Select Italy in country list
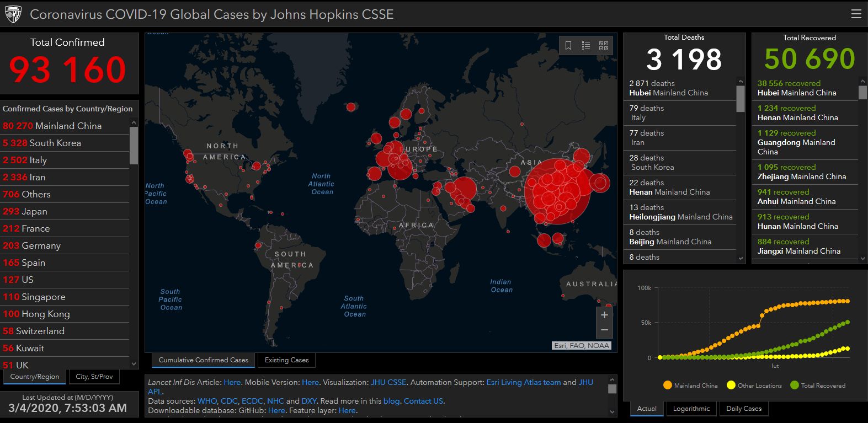This screenshot has width=868, height=423. click(x=65, y=160)
